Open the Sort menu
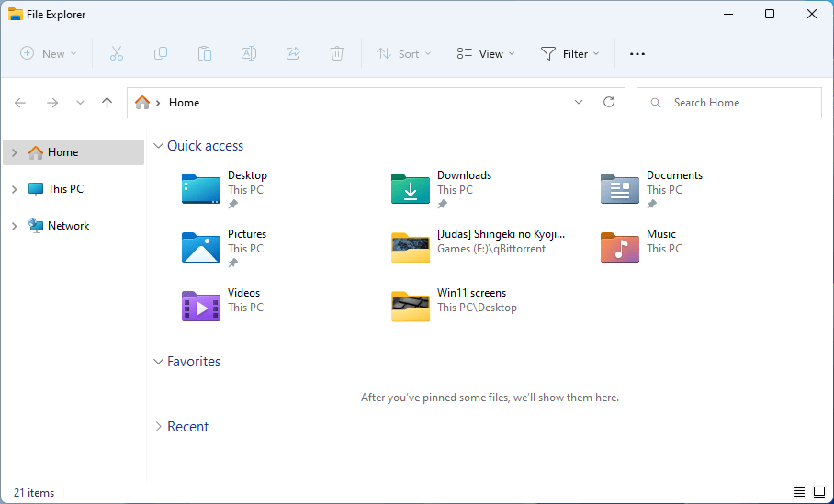This screenshot has height=504, width=834. click(404, 53)
